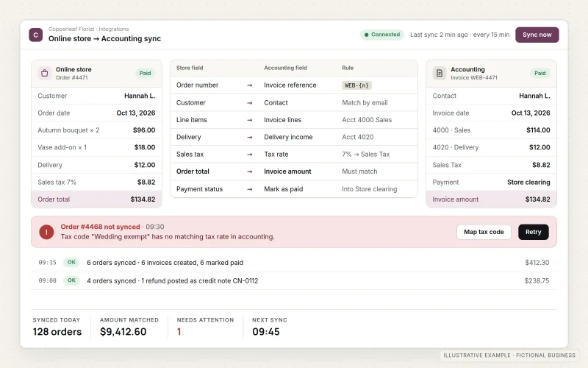Click the "Mark as paid" accounting field
588x368 pixels.
[284, 189]
